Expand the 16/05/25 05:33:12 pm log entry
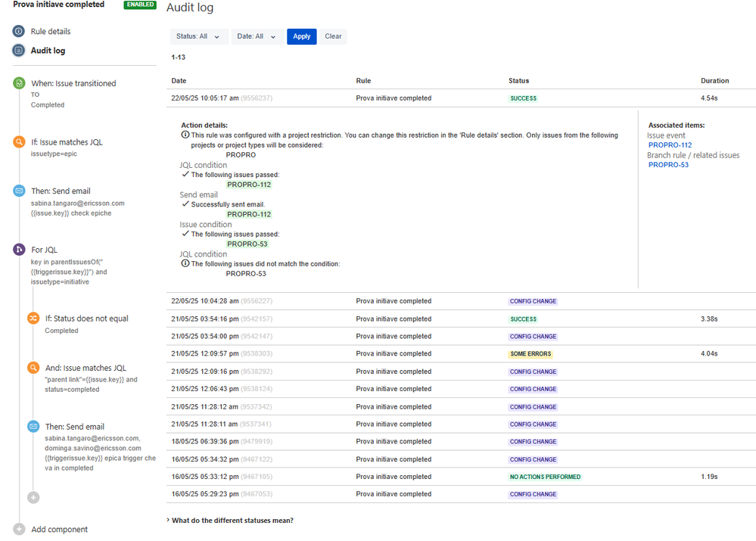 point(461,477)
